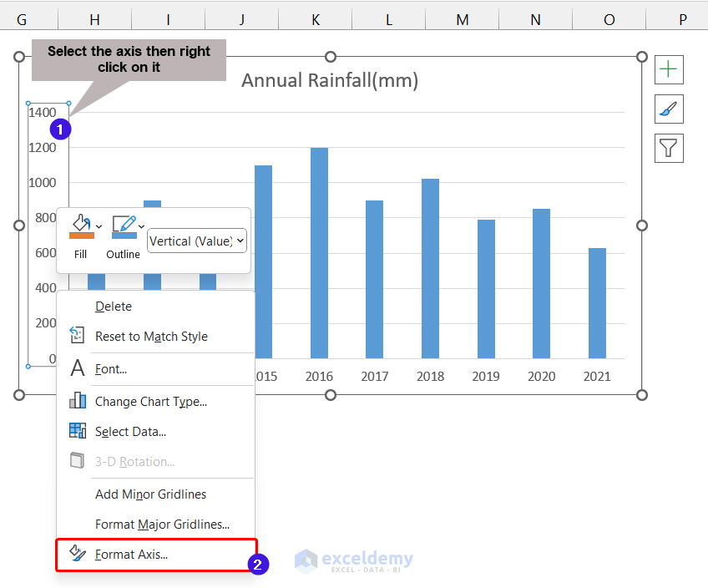Click the Format Axis paint icon
708x588 pixels.
click(78, 553)
